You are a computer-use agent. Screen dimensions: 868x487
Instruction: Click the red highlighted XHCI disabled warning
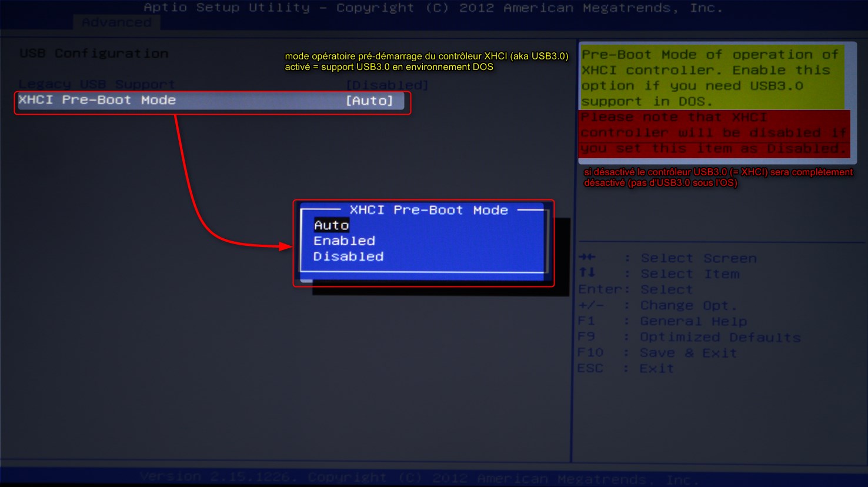[714, 133]
